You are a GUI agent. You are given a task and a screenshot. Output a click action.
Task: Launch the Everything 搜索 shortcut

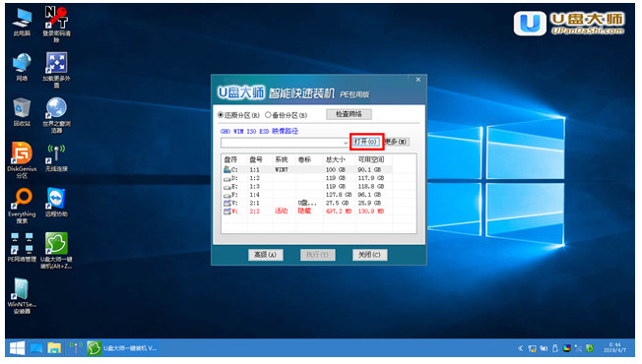22,206
